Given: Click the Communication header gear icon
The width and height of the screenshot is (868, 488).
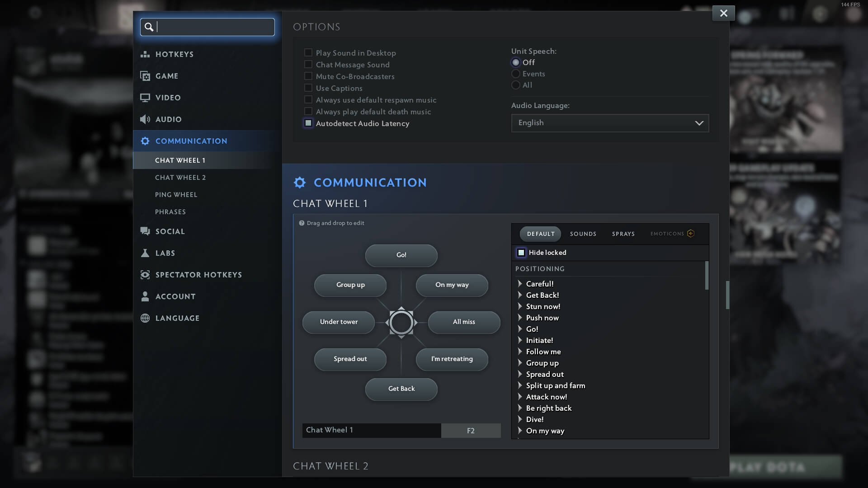Looking at the screenshot, I should [300, 183].
